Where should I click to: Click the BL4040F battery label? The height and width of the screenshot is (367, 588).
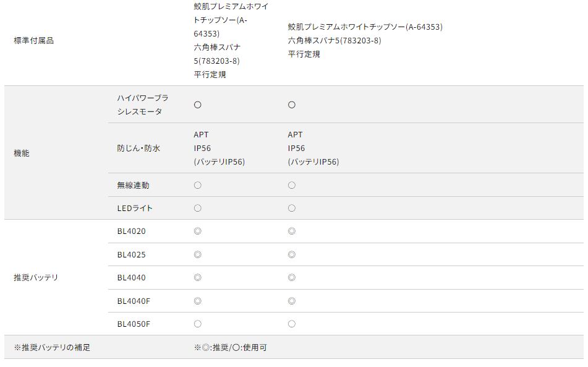click(134, 301)
